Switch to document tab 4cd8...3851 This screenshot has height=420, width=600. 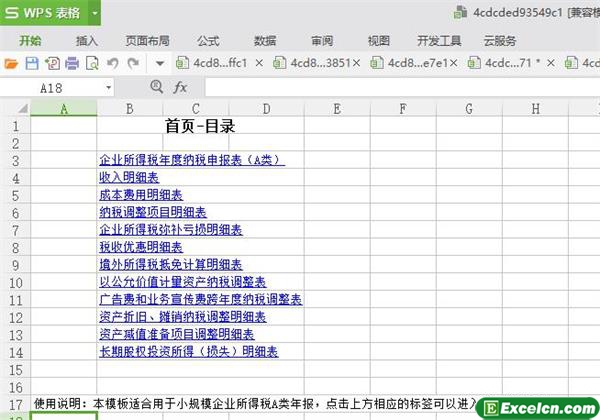(312, 63)
